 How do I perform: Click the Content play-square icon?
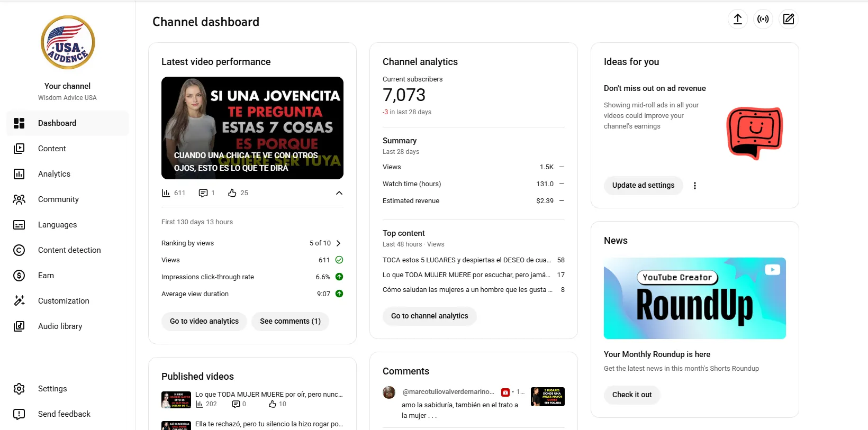pyautogui.click(x=19, y=149)
